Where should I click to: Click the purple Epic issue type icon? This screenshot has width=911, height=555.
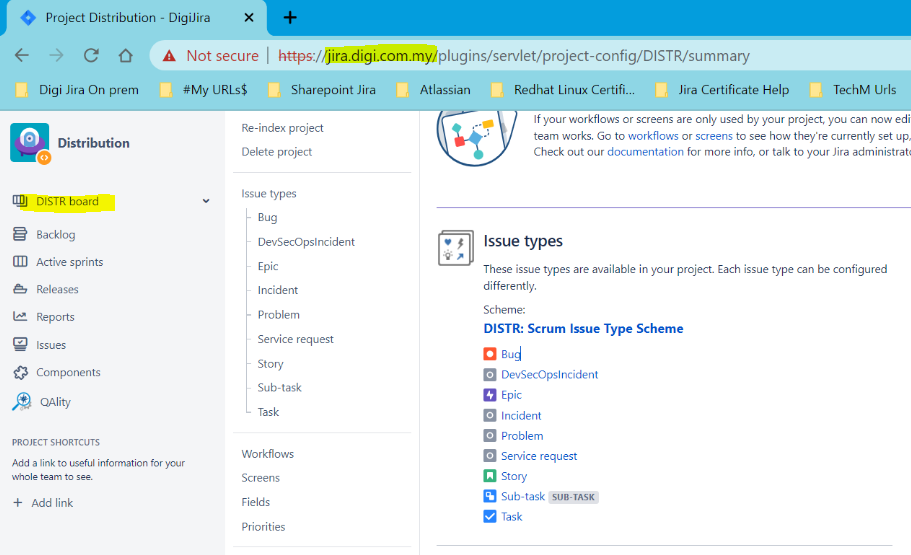490,395
